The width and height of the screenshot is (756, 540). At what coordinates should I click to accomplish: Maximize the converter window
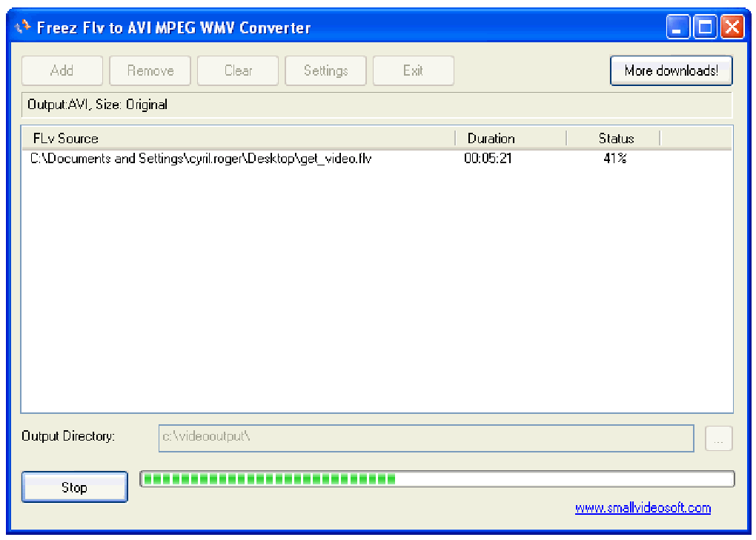tap(705, 27)
